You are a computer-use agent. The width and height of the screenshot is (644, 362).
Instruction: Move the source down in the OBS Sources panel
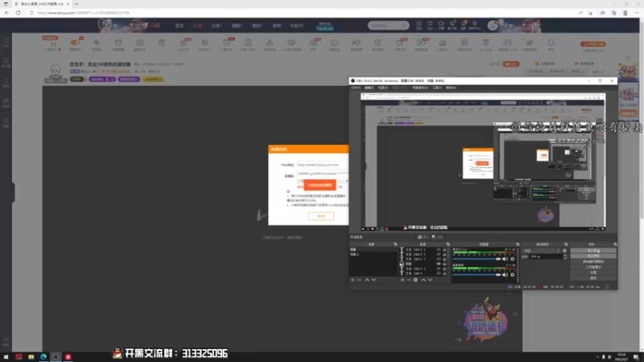click(430, 280)
